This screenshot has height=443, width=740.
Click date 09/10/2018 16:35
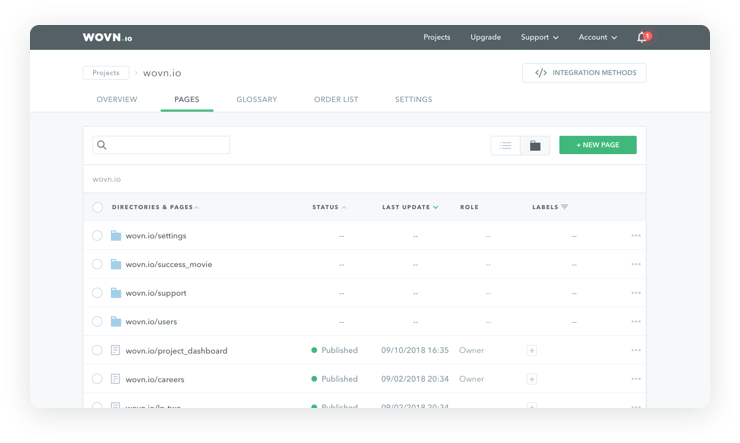tap(415, 350)
